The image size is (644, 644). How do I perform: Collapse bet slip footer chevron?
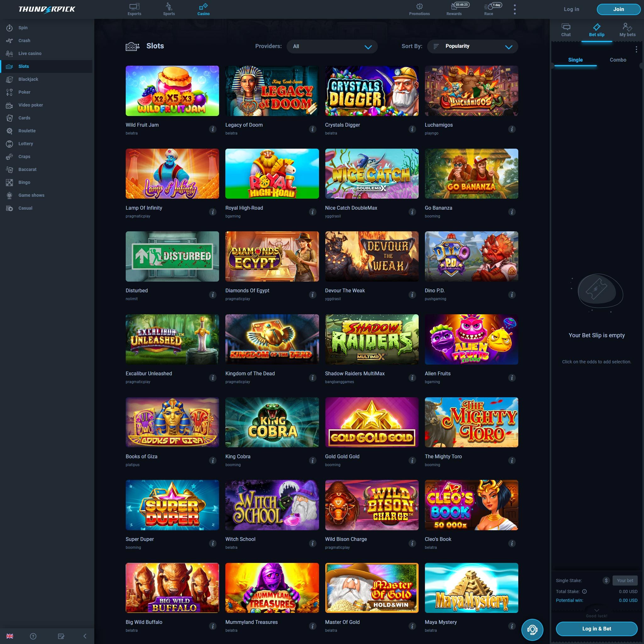tap(597, 610)
